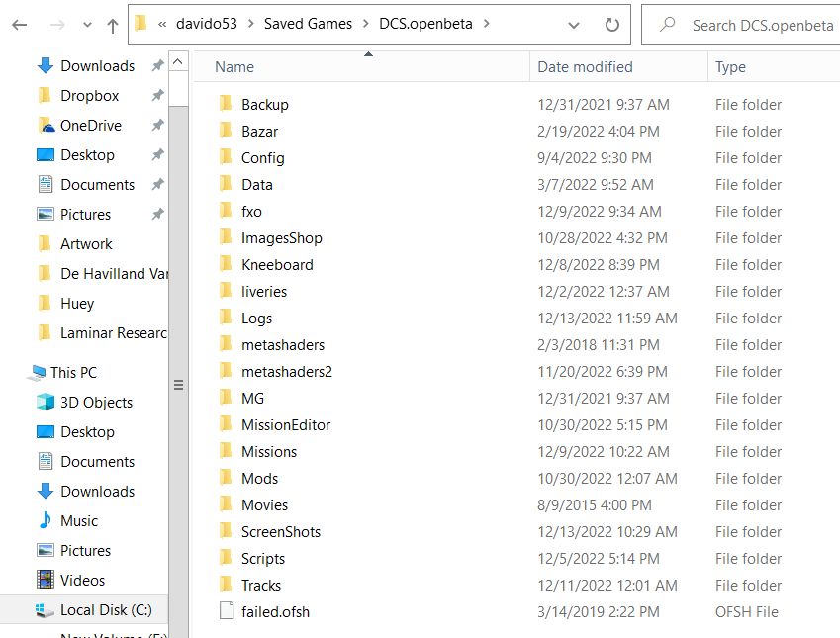Open Desktop under This PC
Viewport: 840px width, 638px height.
pyautogui.click(x=87, y=431)
